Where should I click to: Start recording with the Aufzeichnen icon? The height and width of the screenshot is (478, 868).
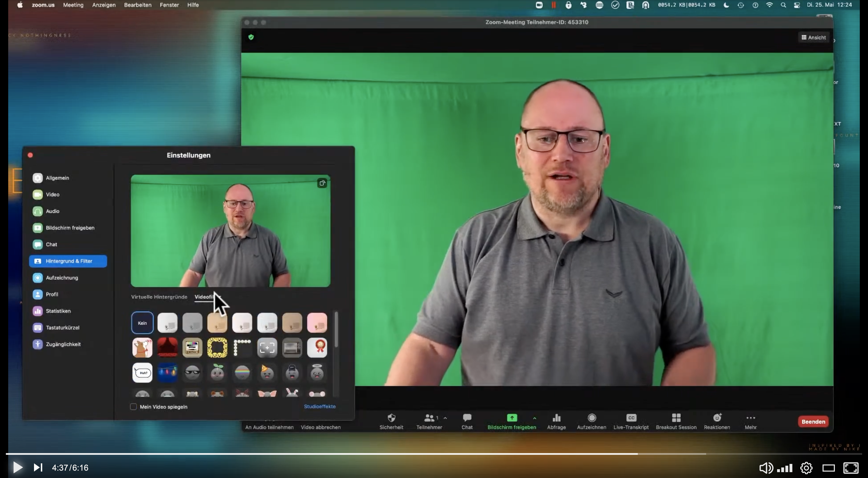pos(592,418)
